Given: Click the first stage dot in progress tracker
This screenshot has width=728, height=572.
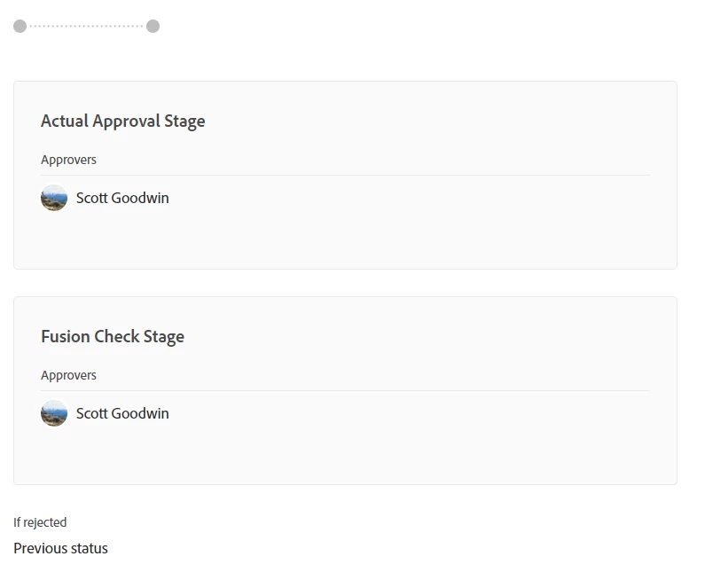Looking at the screenshot, I should click(x=20, y=27).
